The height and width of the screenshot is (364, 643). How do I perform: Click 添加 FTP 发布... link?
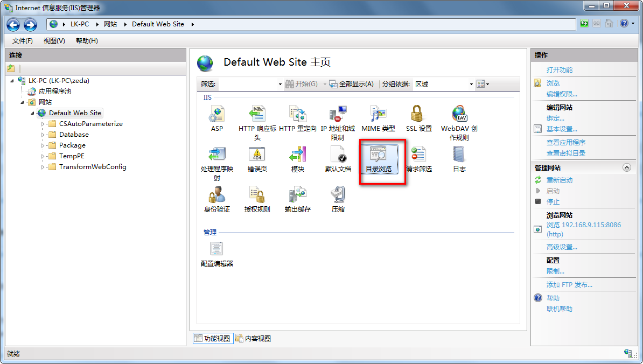[569, 284]
